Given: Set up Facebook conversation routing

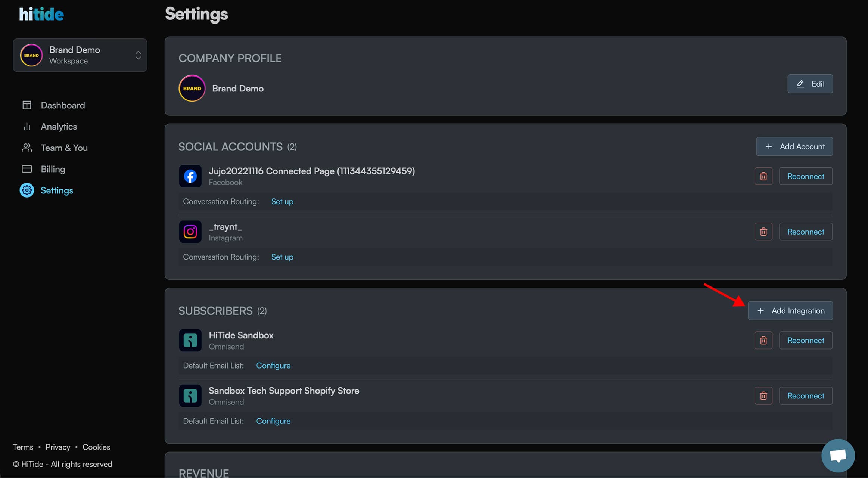Looking at the screenshot, I should [x=282, y=202].
